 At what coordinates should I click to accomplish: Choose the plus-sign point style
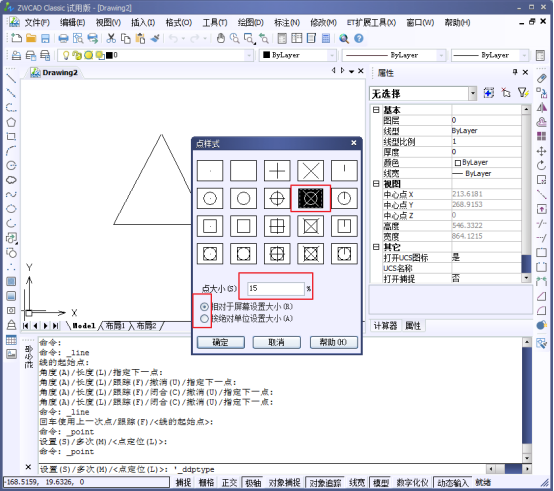tap(277, 171)
